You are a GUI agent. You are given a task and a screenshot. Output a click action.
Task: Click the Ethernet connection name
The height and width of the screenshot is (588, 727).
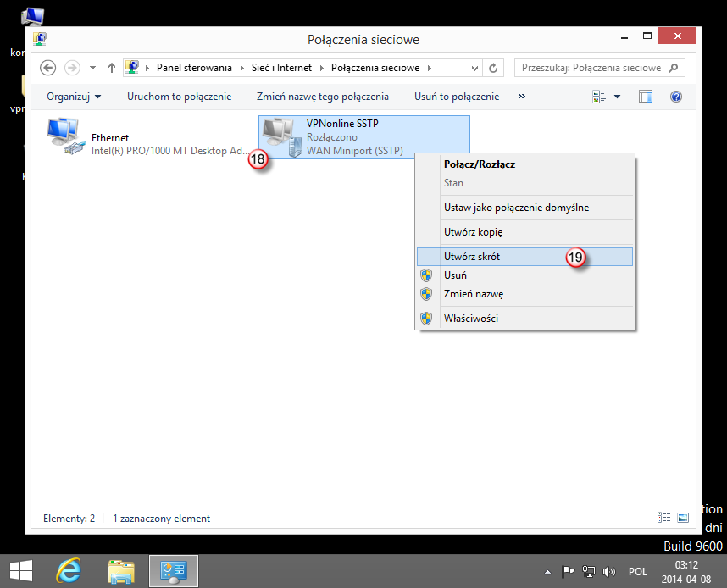click(110, 138)
